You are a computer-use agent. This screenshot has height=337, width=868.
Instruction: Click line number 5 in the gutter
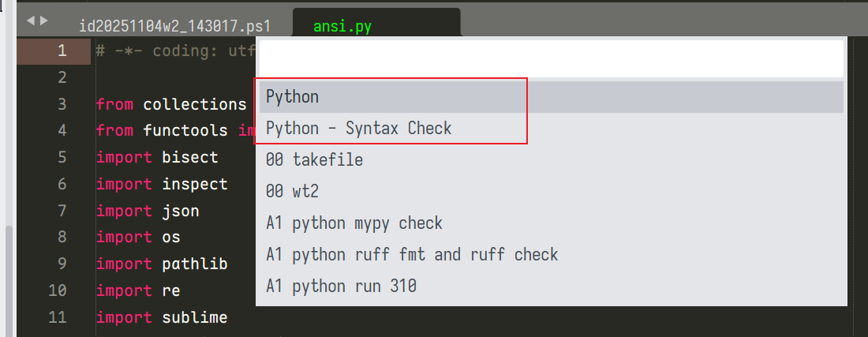(x=62, y=157)
